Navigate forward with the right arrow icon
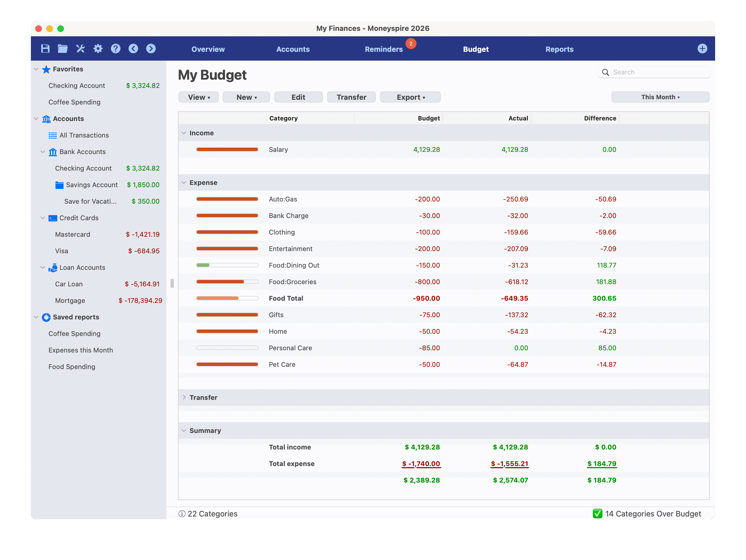The height and width of the screenshot is (560, 746). click(x=151, y=49)
